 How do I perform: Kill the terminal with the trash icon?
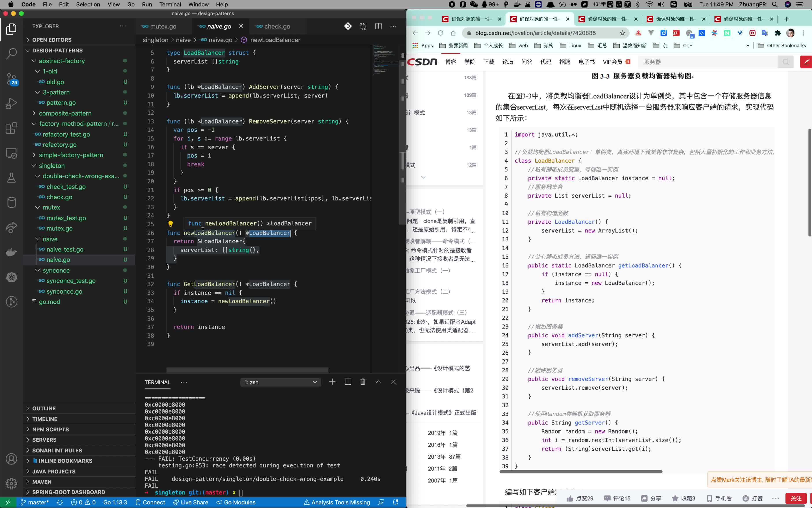click(x=363, y=382)
